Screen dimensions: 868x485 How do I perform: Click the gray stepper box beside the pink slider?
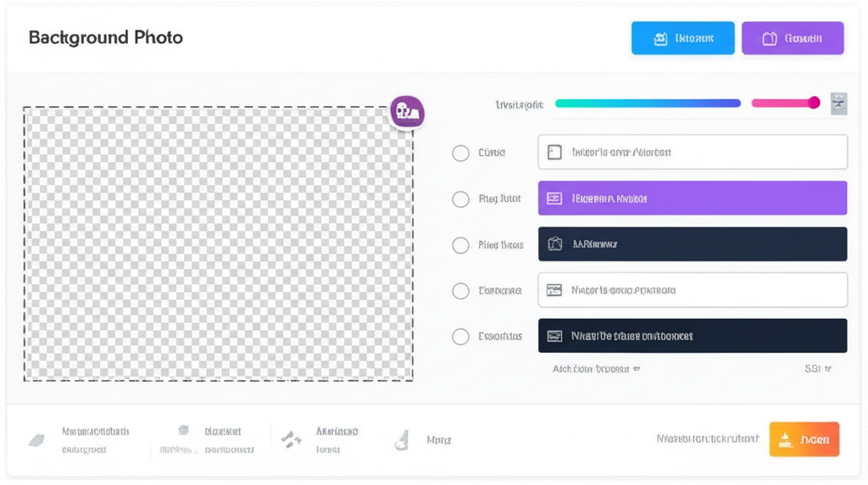point(838,103)
